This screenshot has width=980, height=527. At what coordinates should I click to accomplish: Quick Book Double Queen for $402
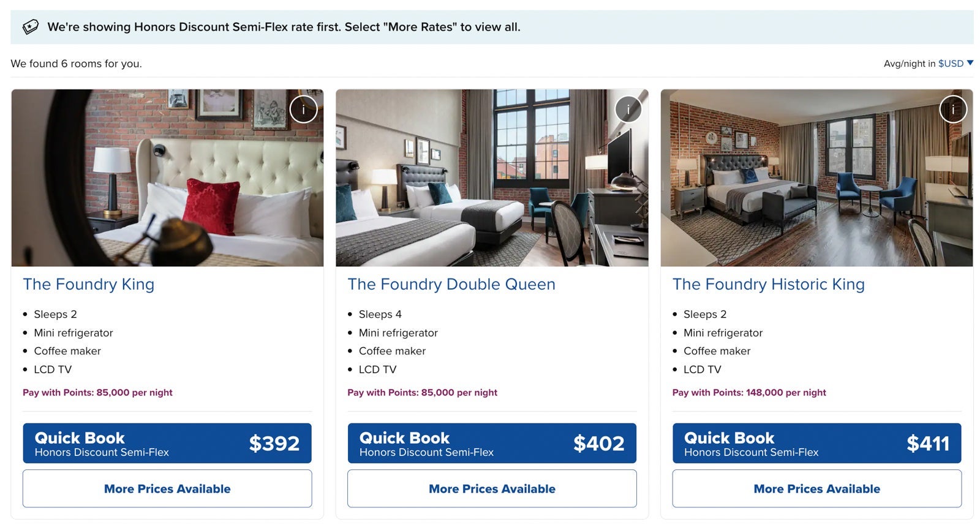coord(492,443)
